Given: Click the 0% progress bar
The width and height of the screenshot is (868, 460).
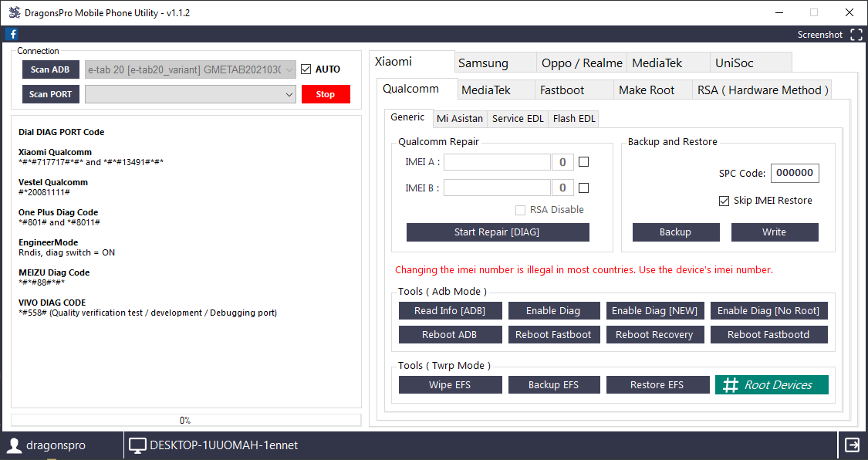Looking at the screenshot, I should pos(186,420).
